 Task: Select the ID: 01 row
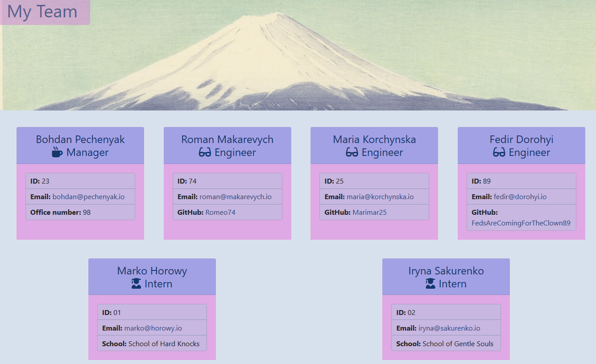[152, 312]
